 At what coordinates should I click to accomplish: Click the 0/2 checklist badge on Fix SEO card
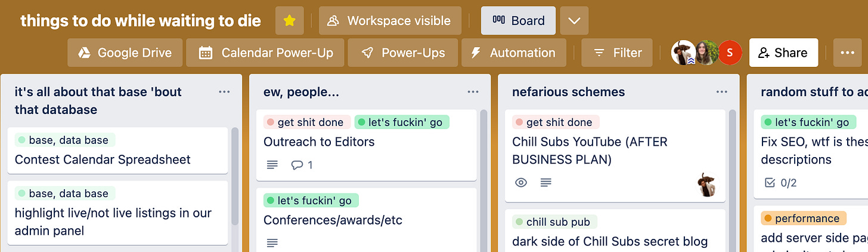(780, 183)
